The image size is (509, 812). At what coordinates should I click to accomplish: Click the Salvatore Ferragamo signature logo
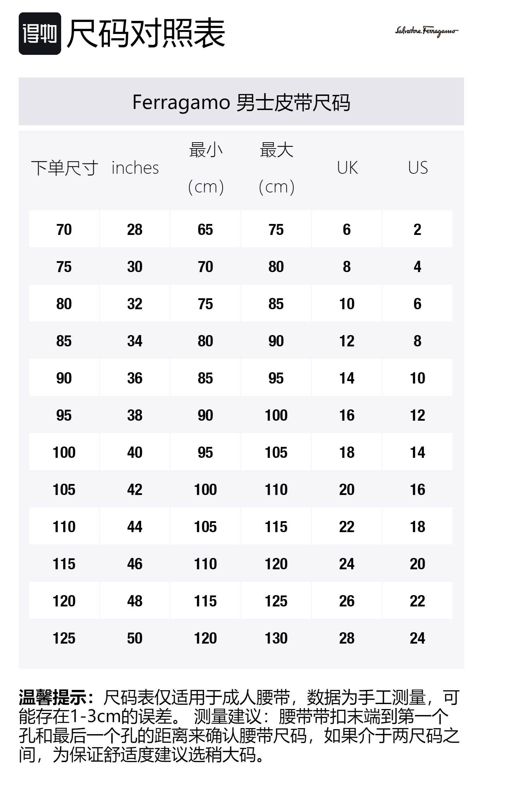[426, 31]
